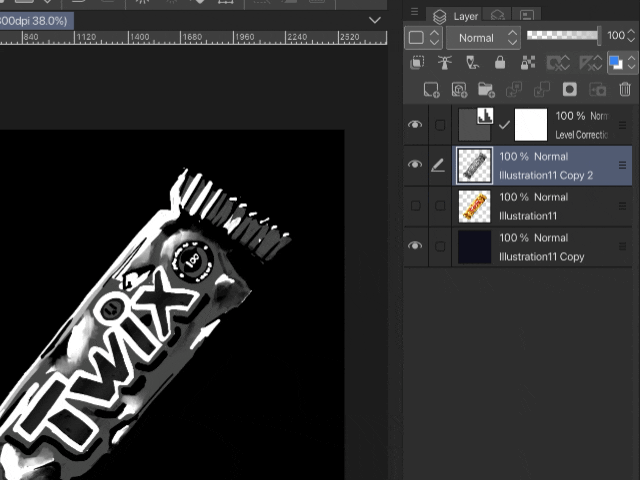Image resolution: width=640 pixels, height=480 pixels.
Task: Set as Draft Layer icon
Action: (x=472, y=62)
